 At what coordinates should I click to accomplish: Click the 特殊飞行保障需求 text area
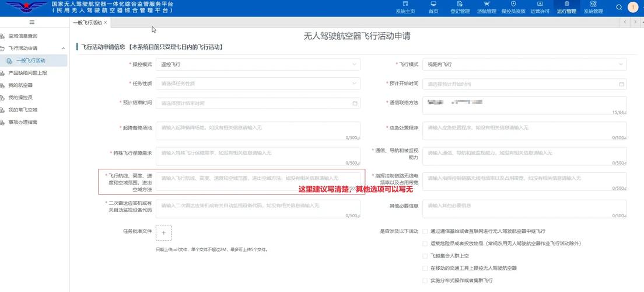coord(258,157)
